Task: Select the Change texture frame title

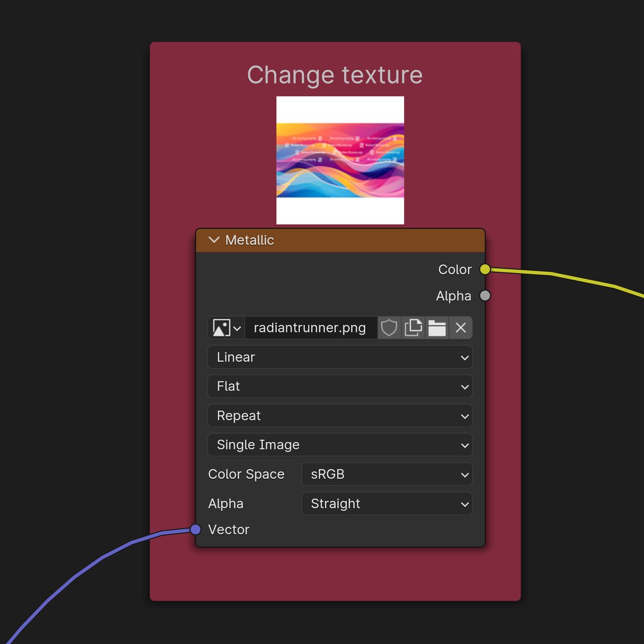Action: point(335,75)
